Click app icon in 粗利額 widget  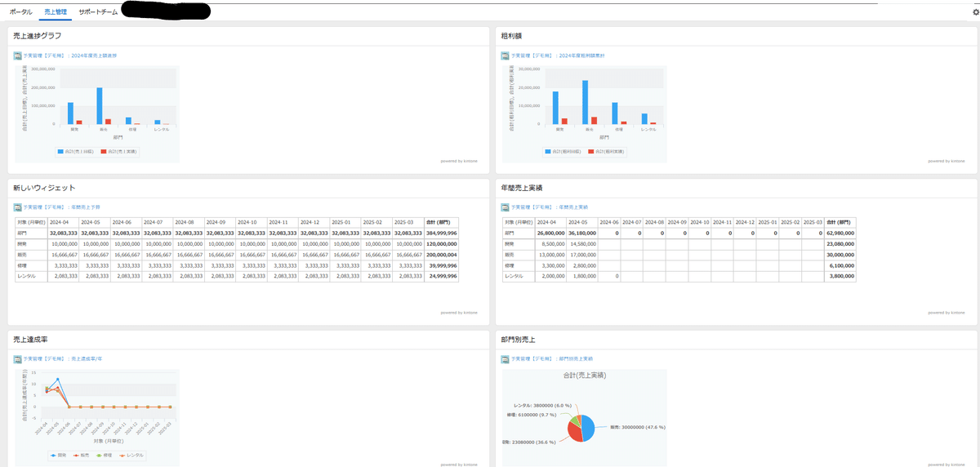click(x=506, y=56)
